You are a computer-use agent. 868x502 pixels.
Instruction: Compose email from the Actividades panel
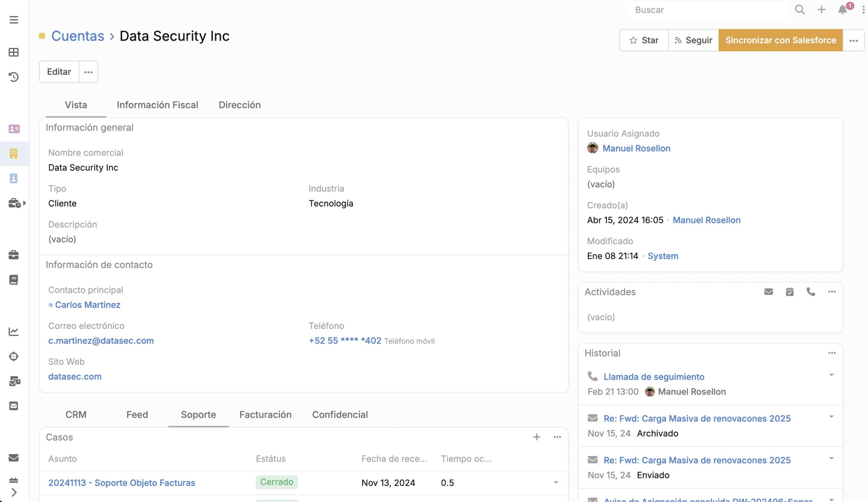tap(768, 292)
